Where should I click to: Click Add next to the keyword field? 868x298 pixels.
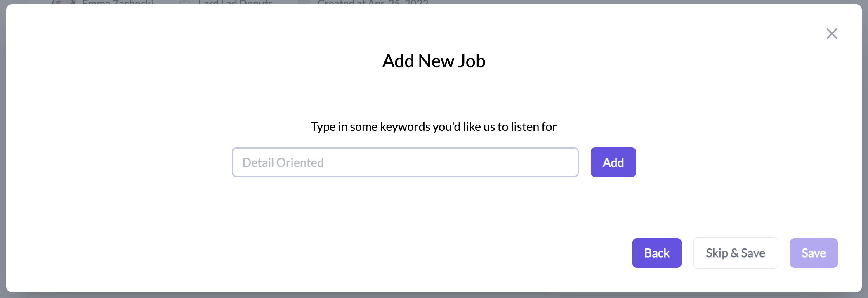tap(613, 162)
